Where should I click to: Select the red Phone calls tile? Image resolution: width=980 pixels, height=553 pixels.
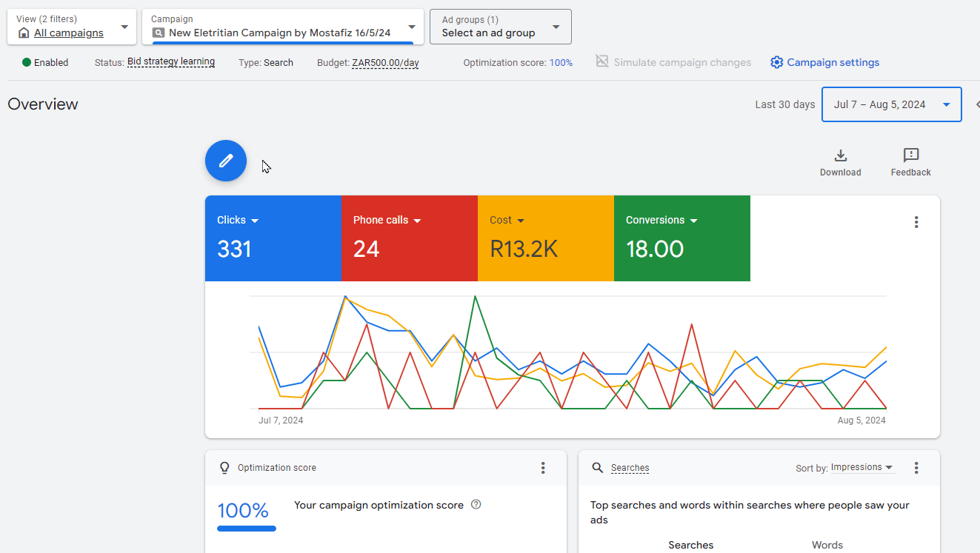click(409, 238)
